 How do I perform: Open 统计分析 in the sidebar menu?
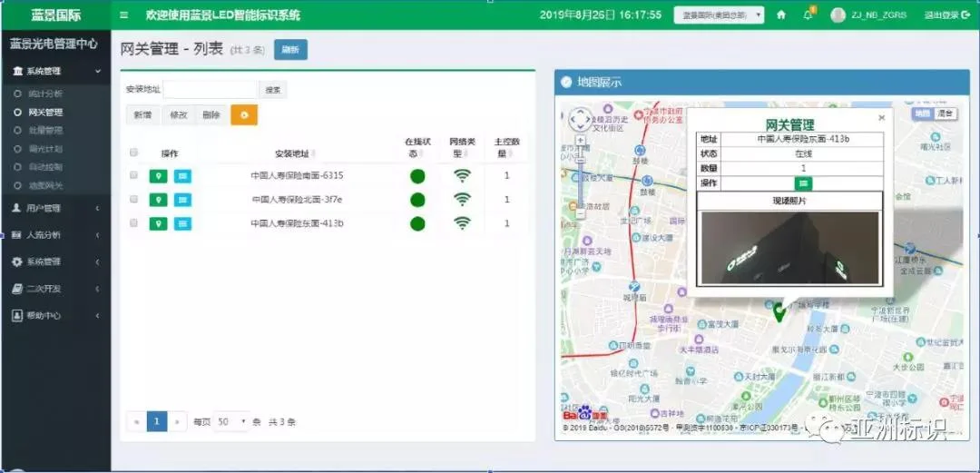point(45,94)
